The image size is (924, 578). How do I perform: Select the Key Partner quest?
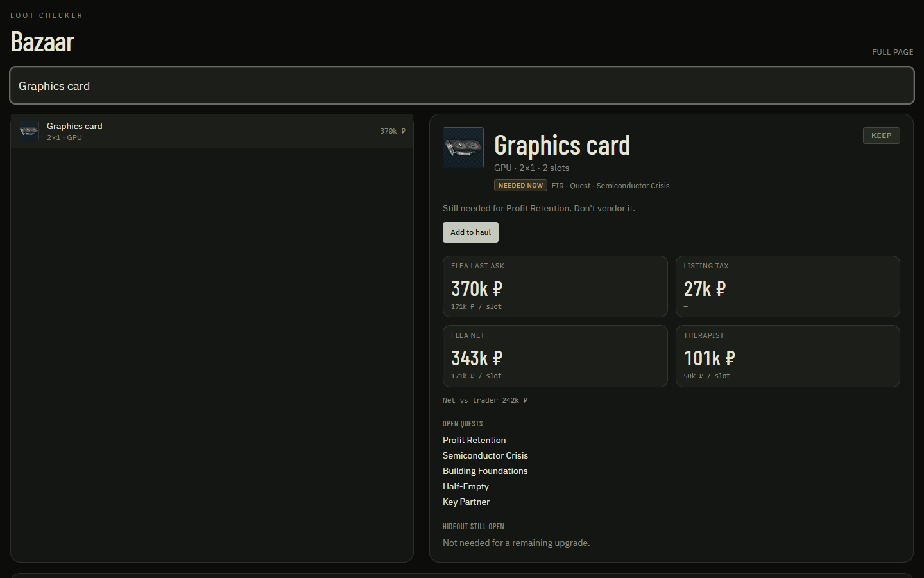(466, 502)
